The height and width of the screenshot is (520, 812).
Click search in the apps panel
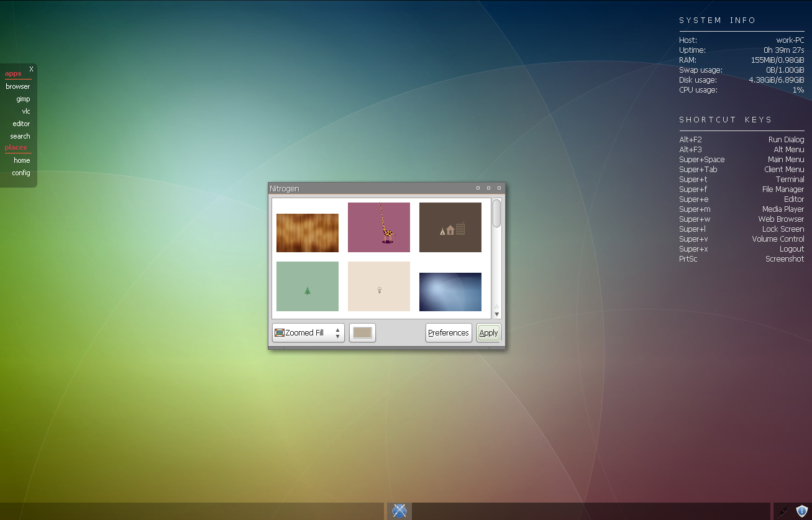(20, 136)
